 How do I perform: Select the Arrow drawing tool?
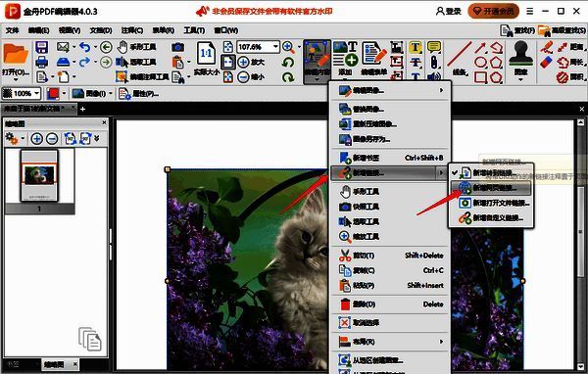tap(480, 48)
